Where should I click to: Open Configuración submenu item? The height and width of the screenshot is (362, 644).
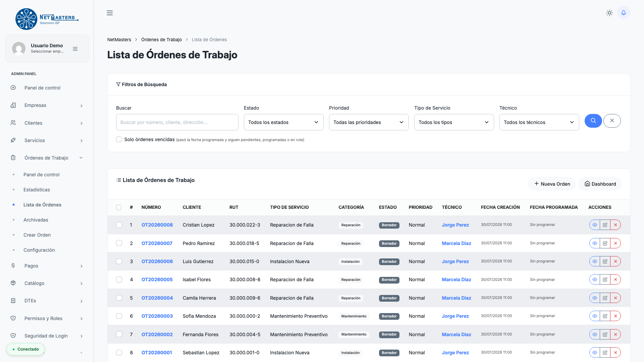tap(39, 250)
